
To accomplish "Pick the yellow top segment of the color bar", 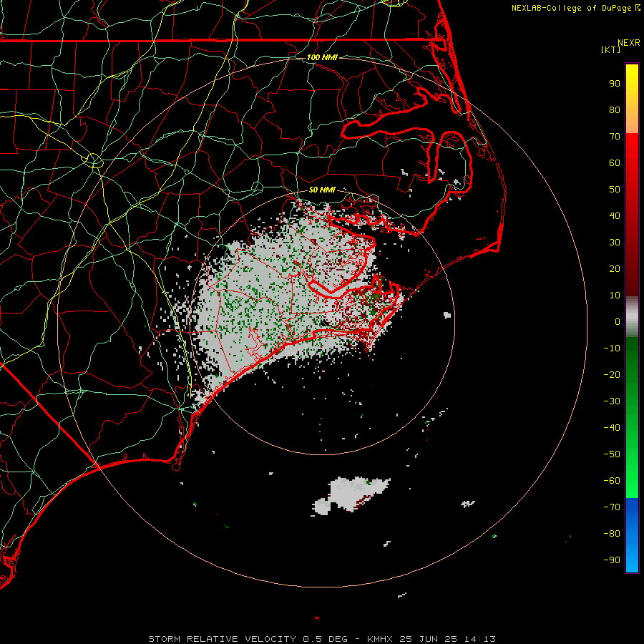I will click(632, 99).
